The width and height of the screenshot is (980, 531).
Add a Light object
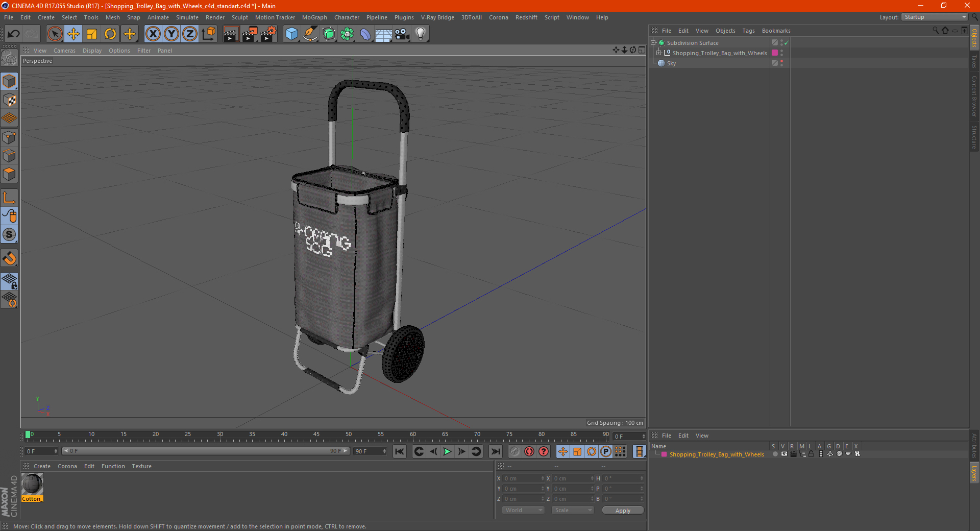click(x=421, y=34)
